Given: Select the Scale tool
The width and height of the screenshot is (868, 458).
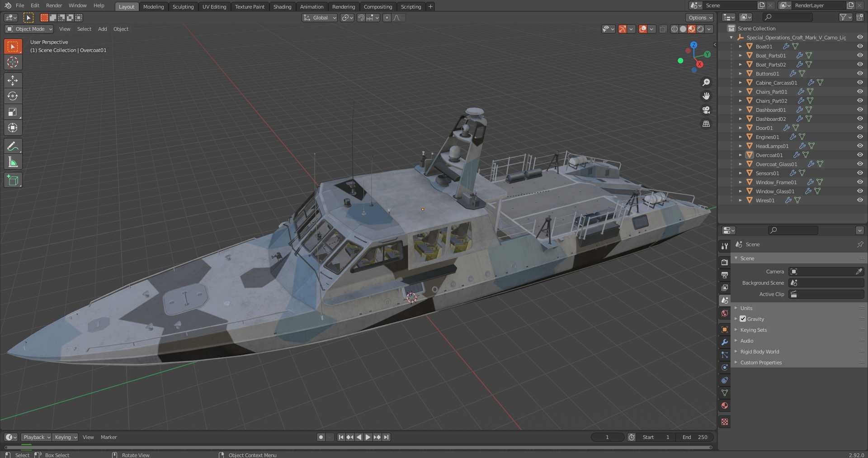Looking at the screenshot, I should [13, 112].
